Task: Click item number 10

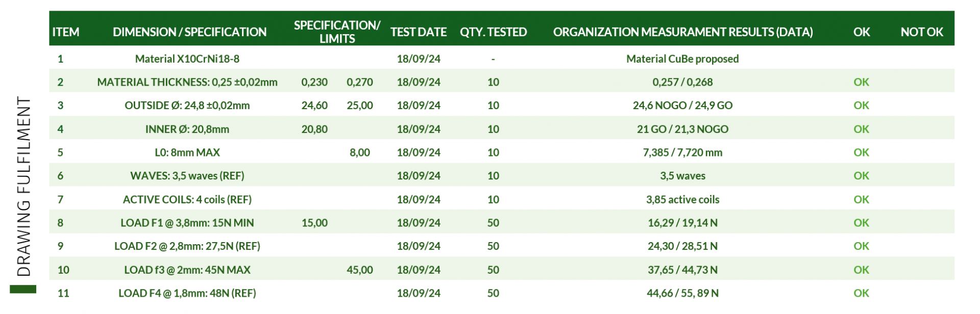Action: [63, 270]
